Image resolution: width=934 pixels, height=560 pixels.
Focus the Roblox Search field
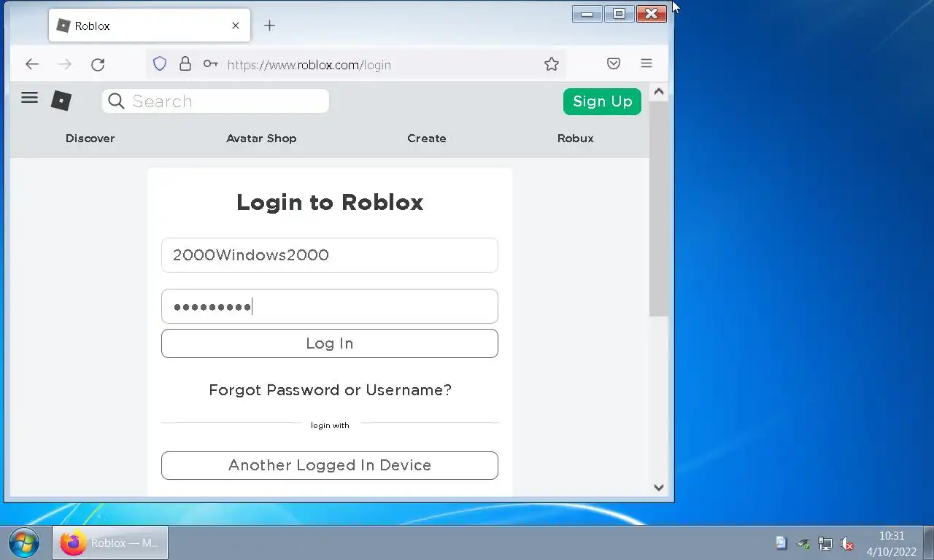click(215, 101)
